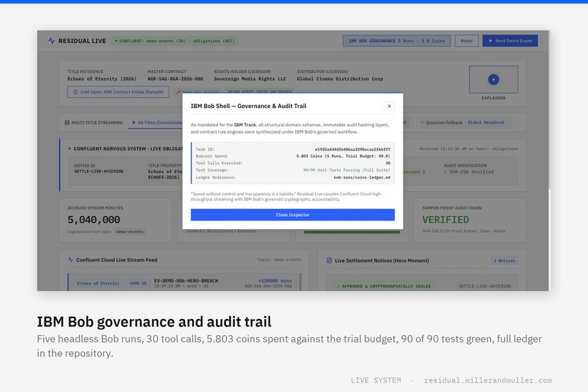Click the Task ID hash value in dialog

352,150
